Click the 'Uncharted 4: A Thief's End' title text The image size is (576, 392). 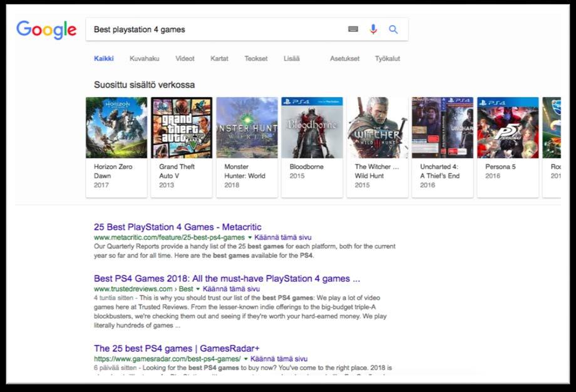[x=440, y=171]
